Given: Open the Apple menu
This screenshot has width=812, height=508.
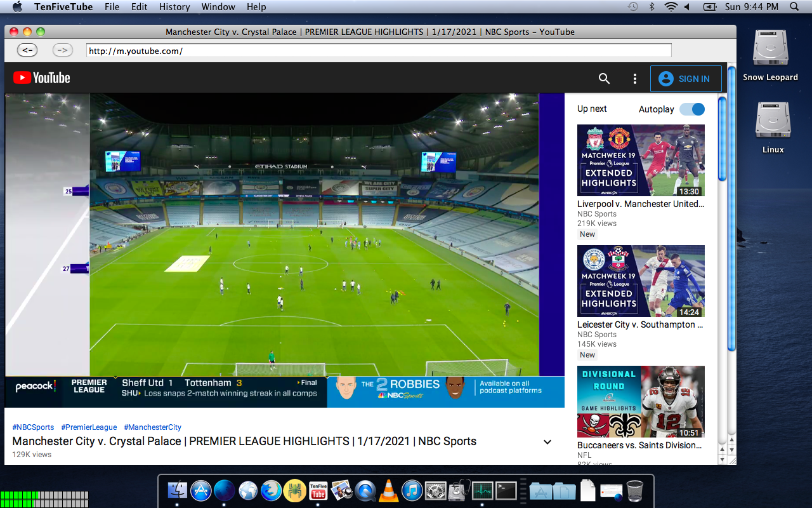Looking at the screenshot, I should [x=17, y=7].
